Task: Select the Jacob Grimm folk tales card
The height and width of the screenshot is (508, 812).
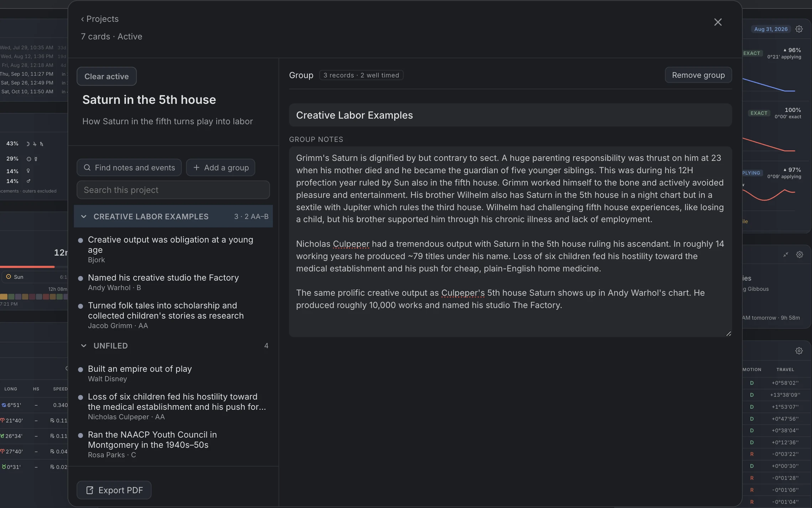Action: (x=173, y=315)
